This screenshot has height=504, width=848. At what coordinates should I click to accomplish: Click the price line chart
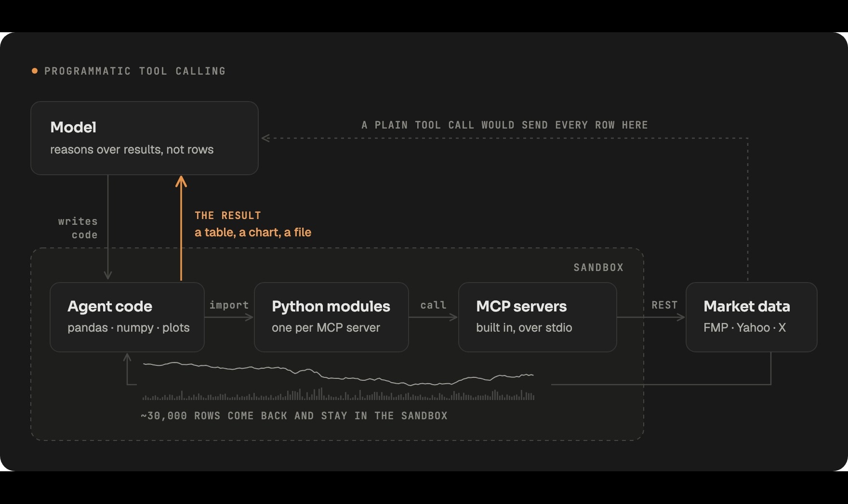(x=338, y=374)
